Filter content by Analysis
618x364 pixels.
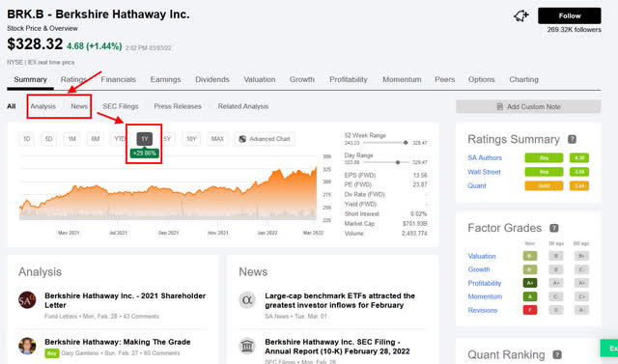pyautogui.click(x=42, y=106)
